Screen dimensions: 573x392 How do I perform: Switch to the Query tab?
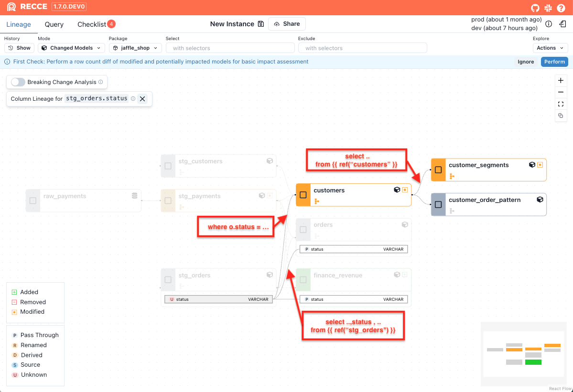pos(54,24)
